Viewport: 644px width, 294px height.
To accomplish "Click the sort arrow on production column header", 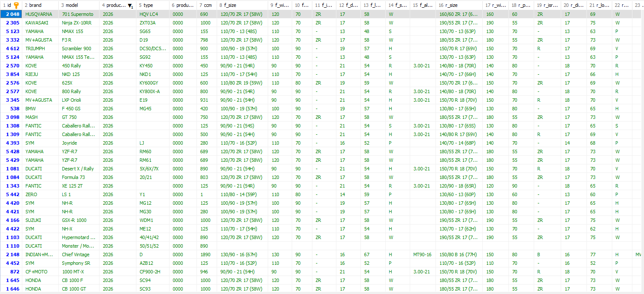I will click(130, 6).
